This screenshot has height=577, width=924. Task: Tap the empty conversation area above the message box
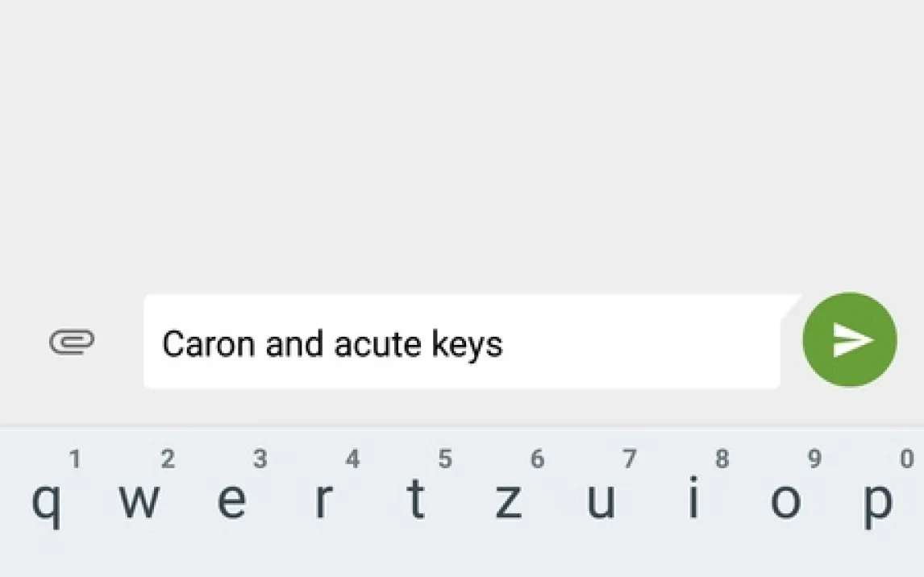(461, 145)
